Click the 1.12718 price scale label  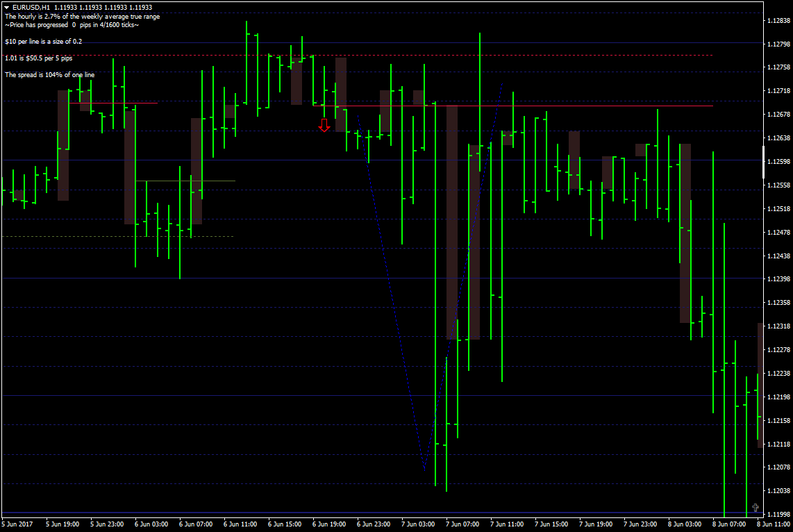(x=778, y=91)
